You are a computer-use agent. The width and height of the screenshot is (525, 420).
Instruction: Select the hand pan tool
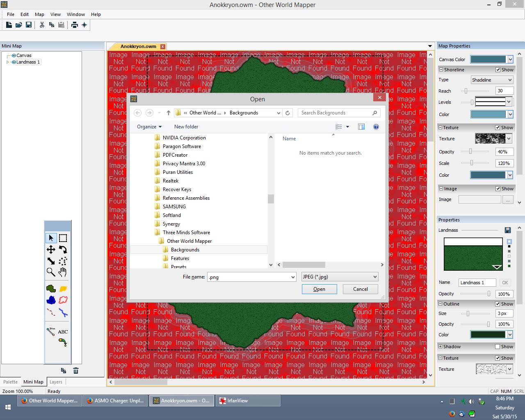pyautogui.click(x=63, y=272)
